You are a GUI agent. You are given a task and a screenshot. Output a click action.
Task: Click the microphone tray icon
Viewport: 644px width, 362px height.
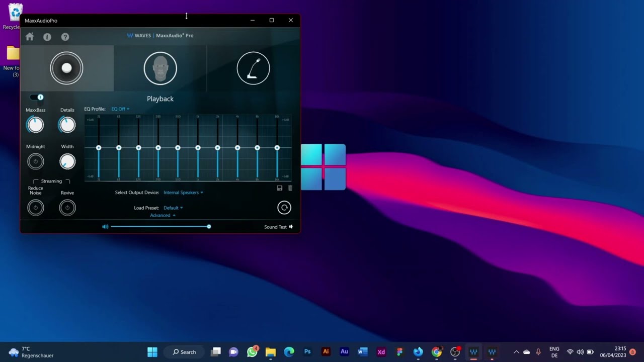click(538, 352)
